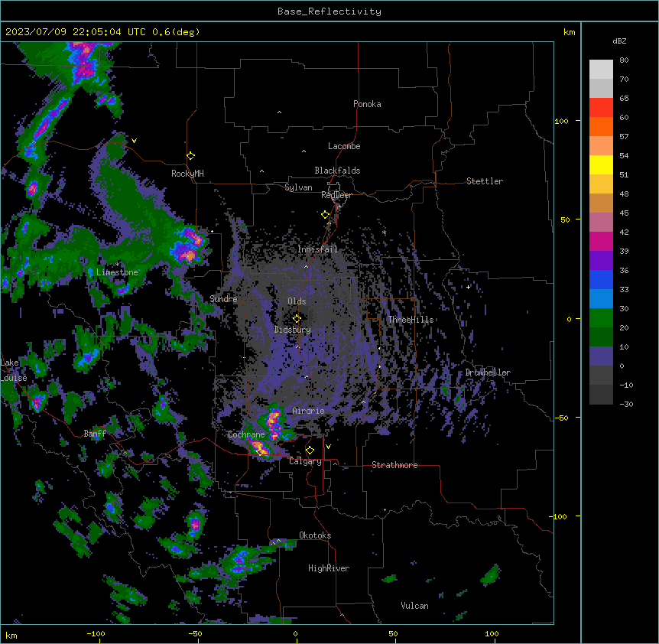Click the Innisfail city label
659x644 pixels.
[x=317, y=249]
